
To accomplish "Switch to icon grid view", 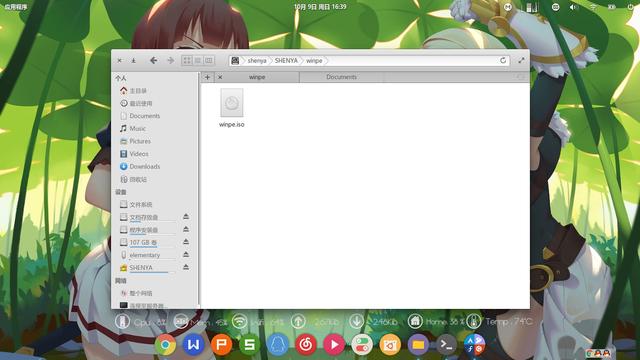I will point(187,60).
